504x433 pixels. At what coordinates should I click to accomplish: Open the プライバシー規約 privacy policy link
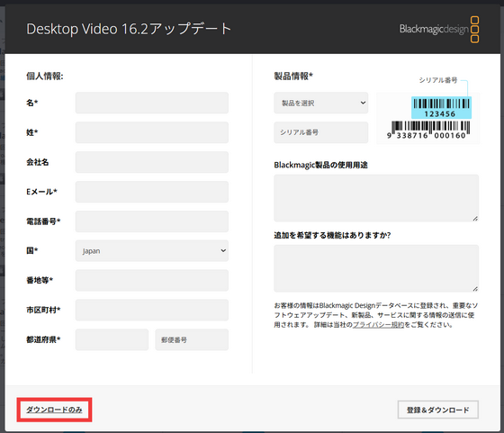(378, 325)
